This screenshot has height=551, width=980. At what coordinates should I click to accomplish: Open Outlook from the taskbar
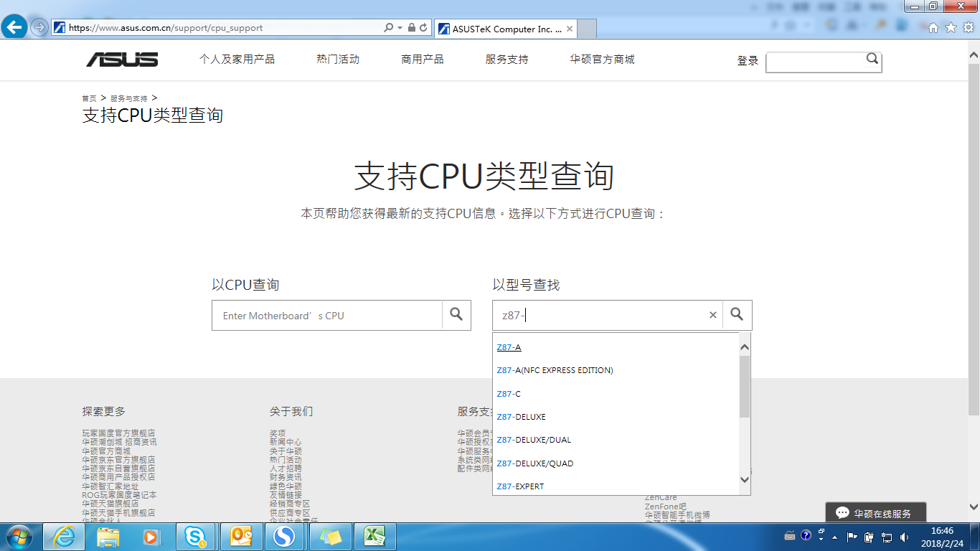tap(240, 537)
